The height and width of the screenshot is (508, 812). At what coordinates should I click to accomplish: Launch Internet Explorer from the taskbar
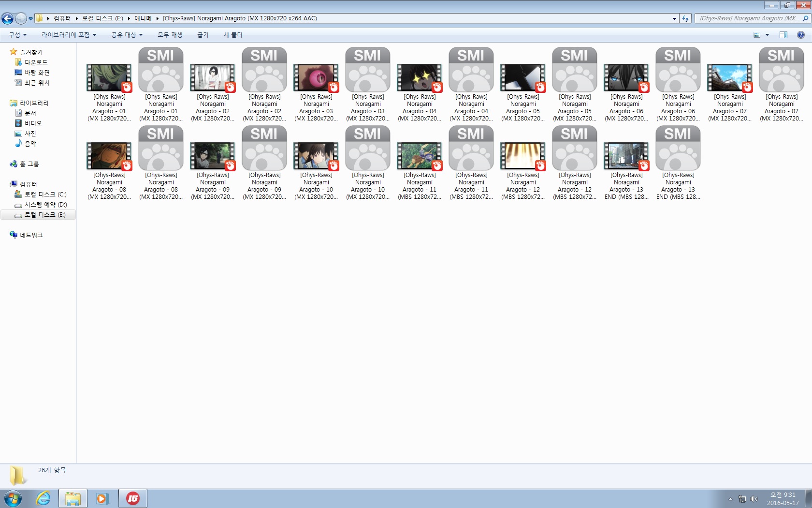click(x=43, y=498)
